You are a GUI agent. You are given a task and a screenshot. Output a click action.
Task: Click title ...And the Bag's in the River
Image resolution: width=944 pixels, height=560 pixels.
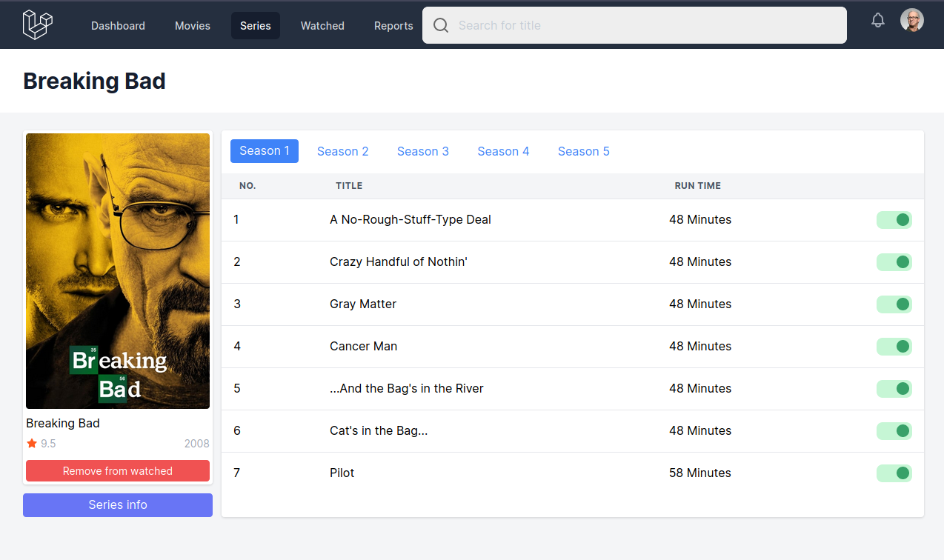pos(407,389)
